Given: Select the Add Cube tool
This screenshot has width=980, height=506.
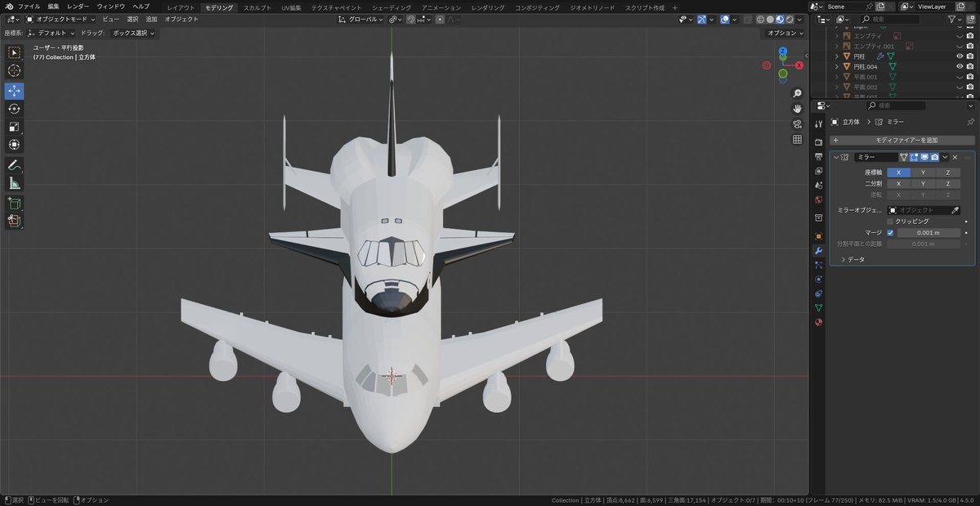Looking at the screenshot, I should [x=15, y=203].
